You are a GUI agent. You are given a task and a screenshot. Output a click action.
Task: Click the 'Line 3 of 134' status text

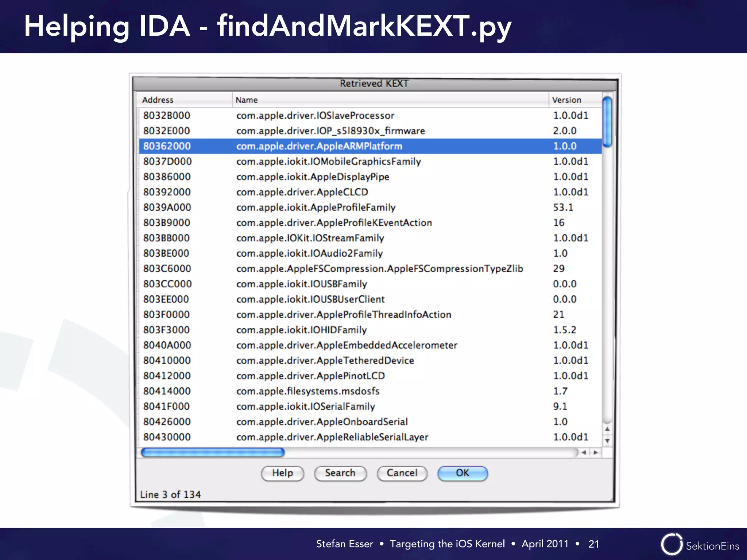170,495
